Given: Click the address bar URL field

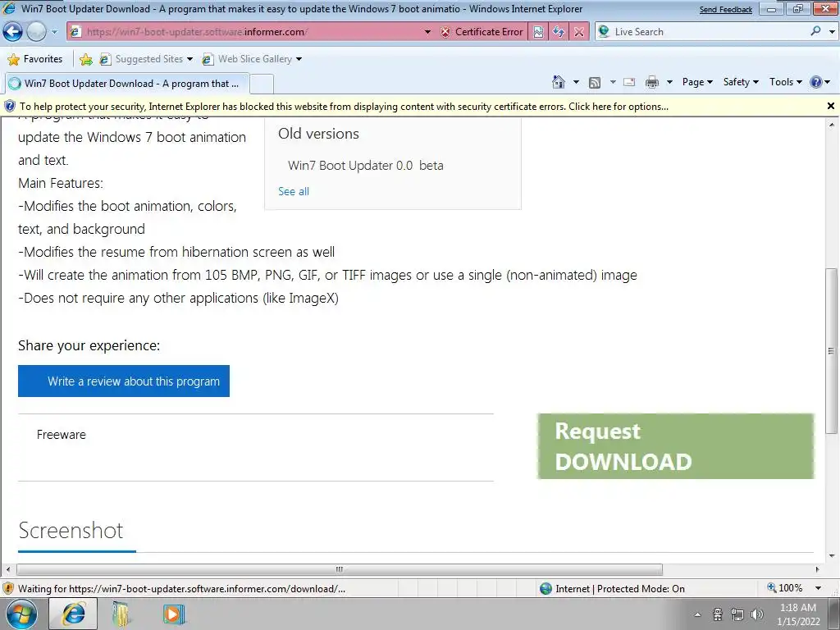Looking at the screenshot, I should (x=252, y=32).
